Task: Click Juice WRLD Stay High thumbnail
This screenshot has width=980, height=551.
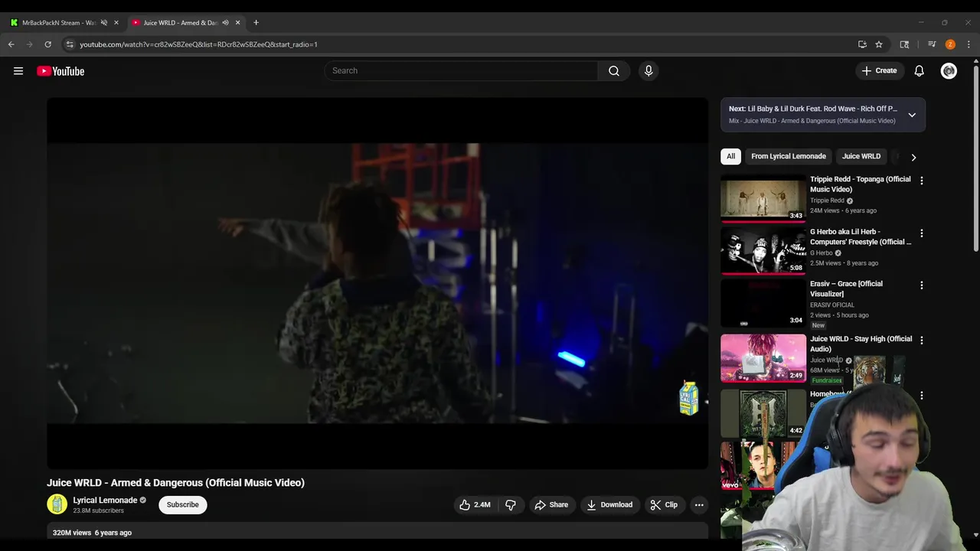Action: pyautogui.click(x=763, y=358)
